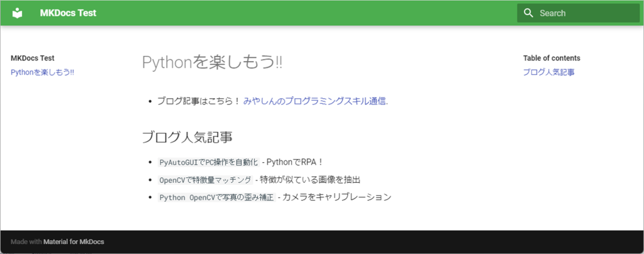Click the ブログ人気記事 section heading
This screenshot has width=644, height=254.
[x=189, y=137]
